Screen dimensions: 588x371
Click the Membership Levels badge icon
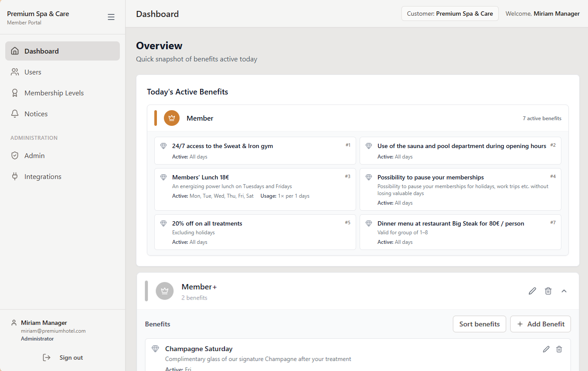tap(15, 93)
